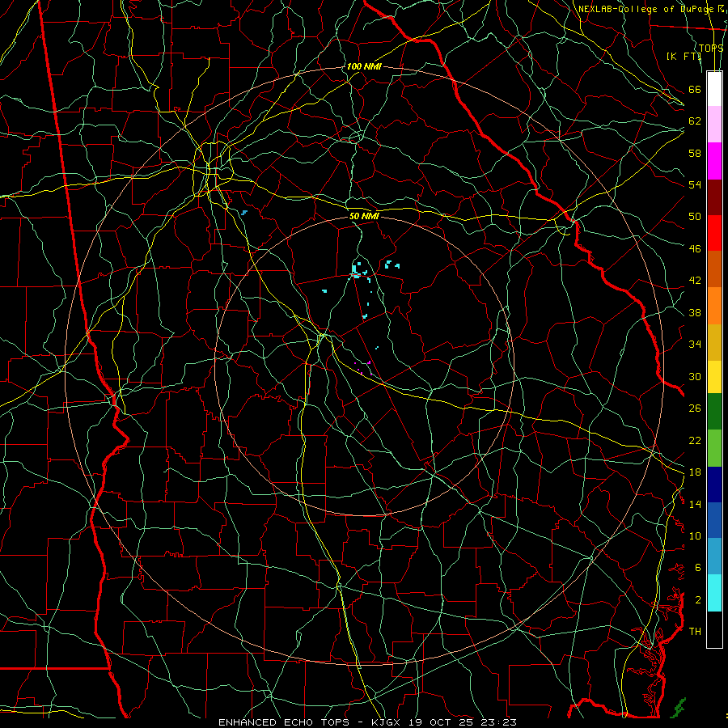Click the legend value '62'
Viewport: 728px width, 728px height.
point(695,121)
